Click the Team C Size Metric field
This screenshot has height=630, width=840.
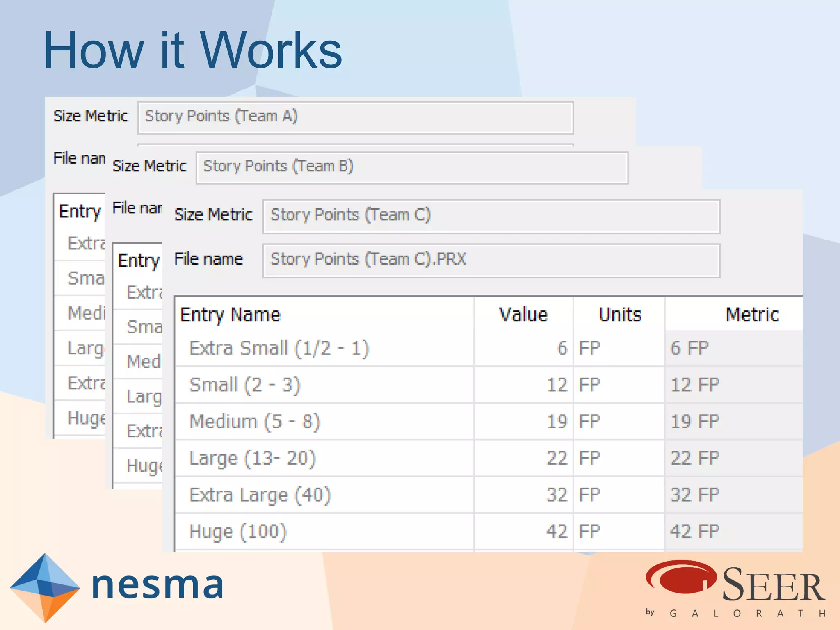tap(491, 216)
